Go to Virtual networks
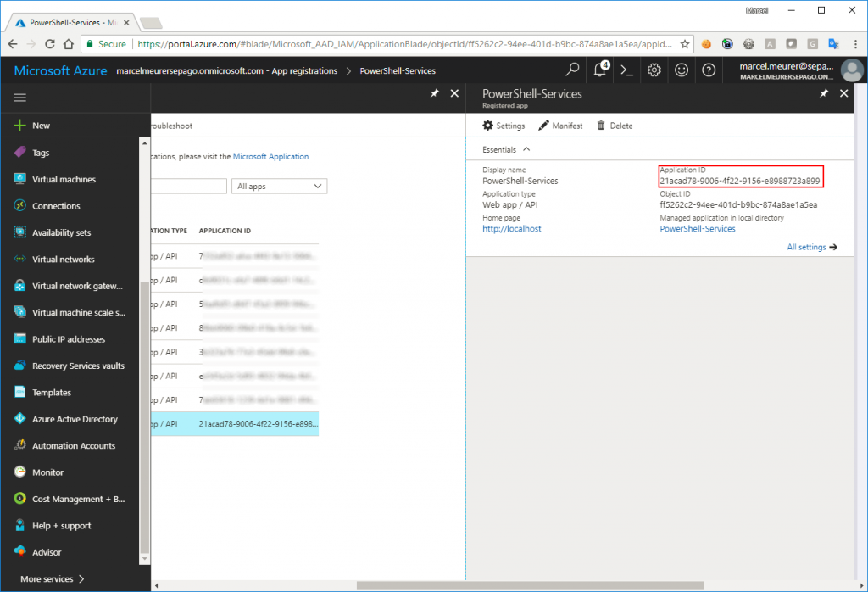 63,259
